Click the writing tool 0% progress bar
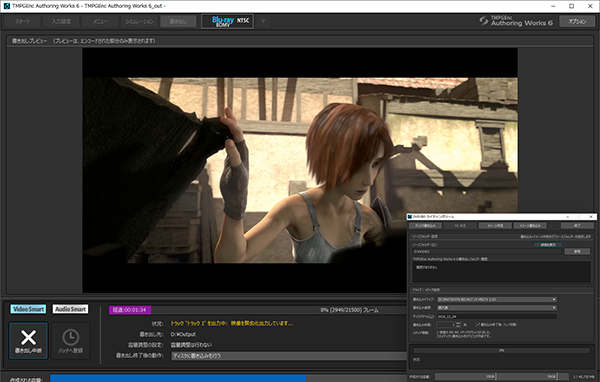The width and height of the screenshot is (600, 382). coord(501,350)
